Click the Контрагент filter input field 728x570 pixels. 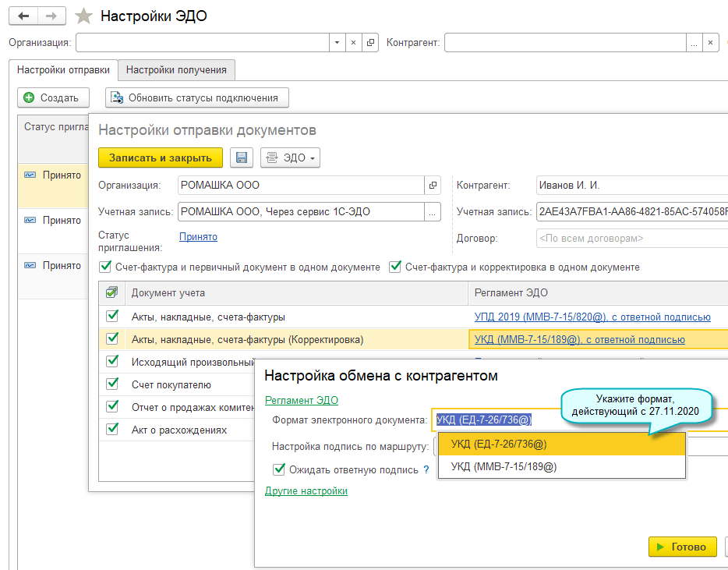564,42
